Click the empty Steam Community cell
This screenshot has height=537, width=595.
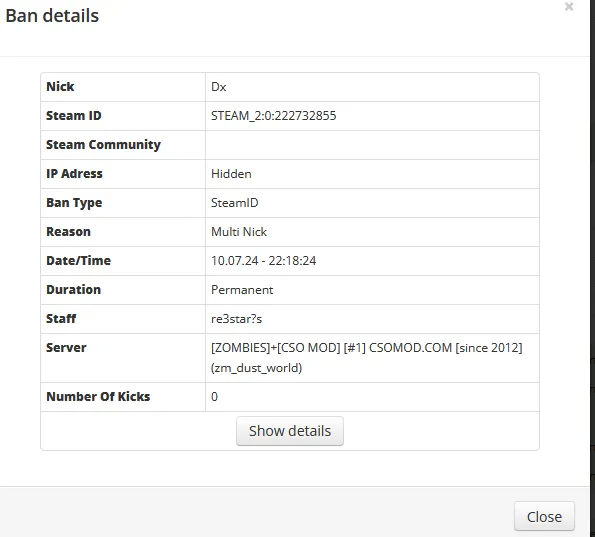372,145
